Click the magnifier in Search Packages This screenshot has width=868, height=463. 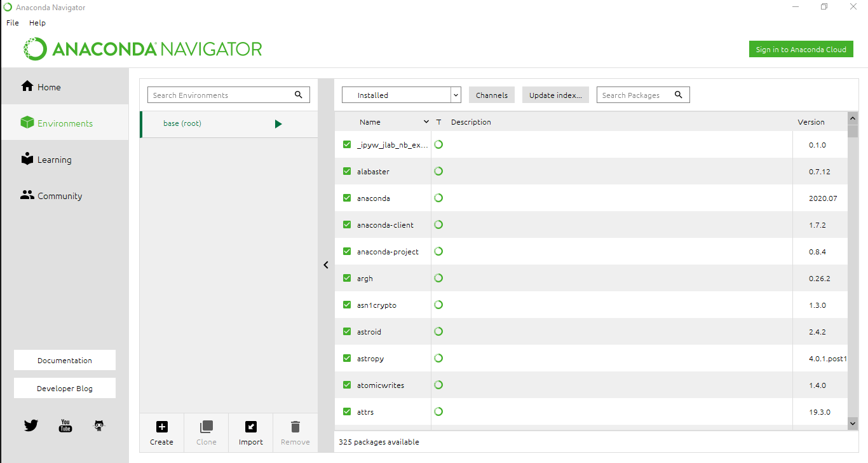pos(679,95)
